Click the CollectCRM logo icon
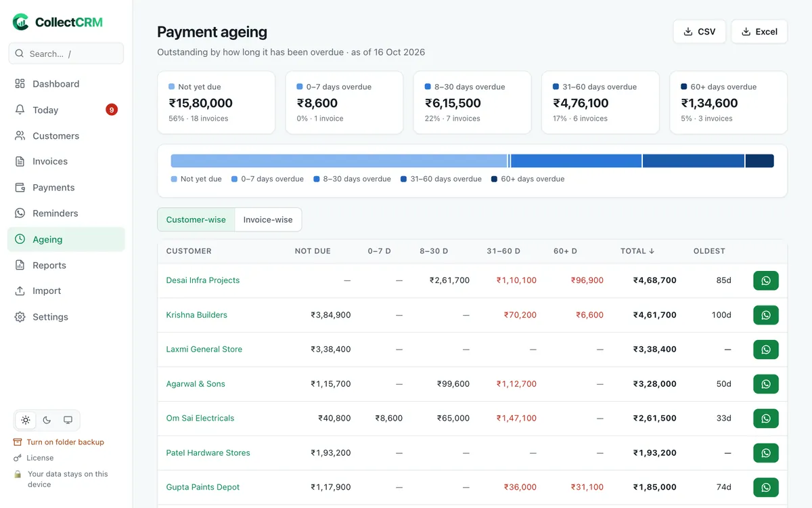This screenshot has width=812, height=508. click(21, 22)
